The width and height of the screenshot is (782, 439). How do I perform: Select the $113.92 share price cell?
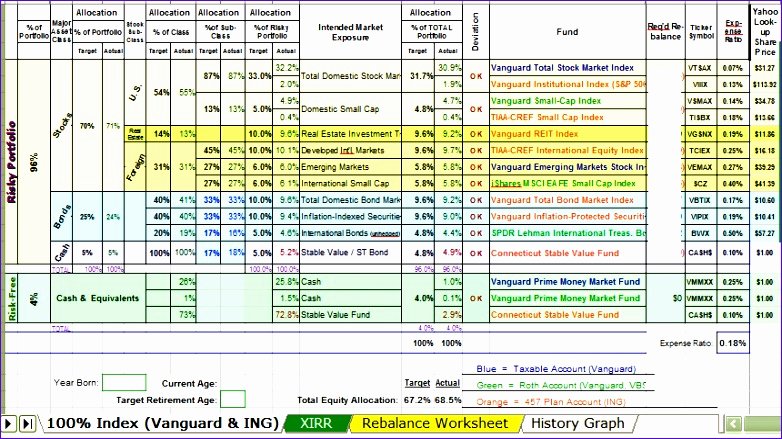765,84
